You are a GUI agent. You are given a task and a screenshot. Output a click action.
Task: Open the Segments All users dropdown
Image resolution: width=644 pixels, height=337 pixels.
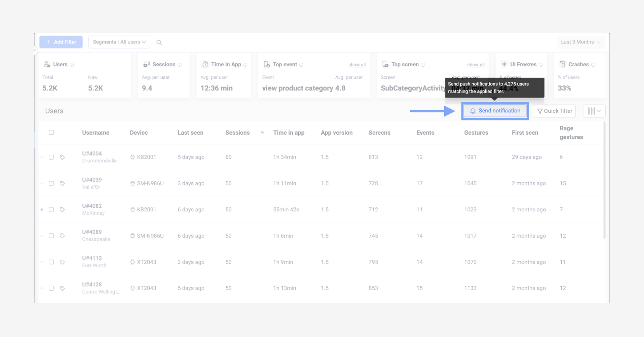click(119, 42)
